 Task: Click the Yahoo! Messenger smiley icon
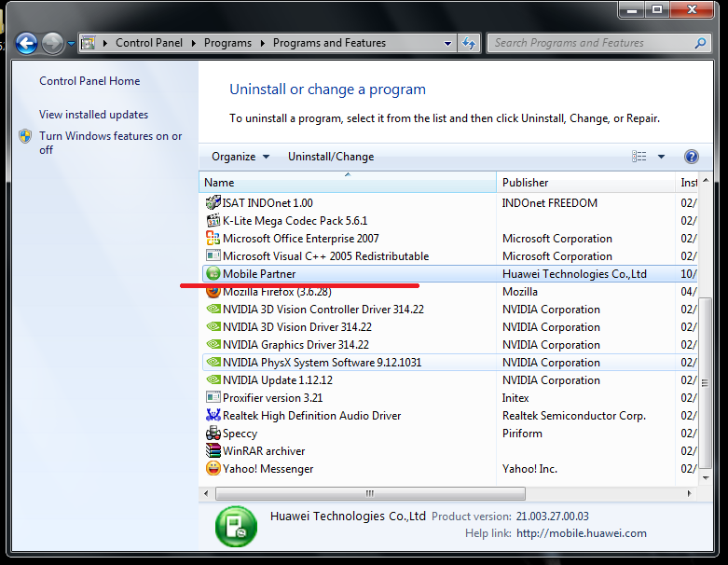213,468
